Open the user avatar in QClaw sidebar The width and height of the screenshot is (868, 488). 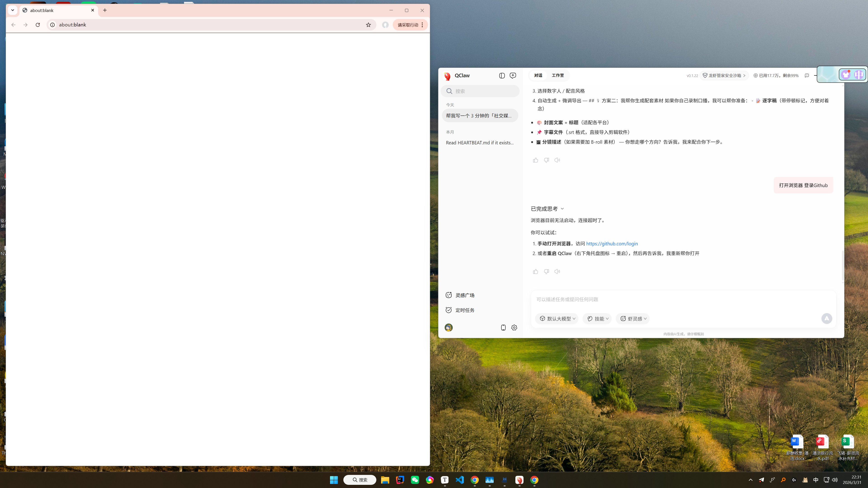(x=448, y=327)
